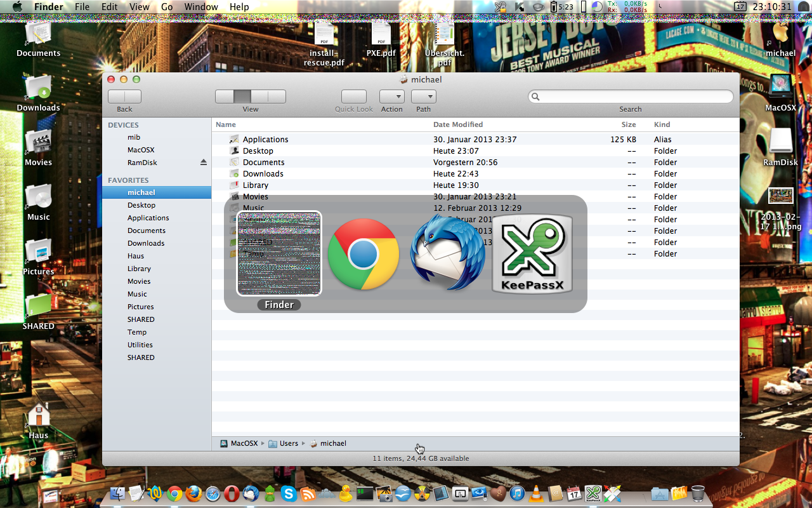Launch Skype from the Dock
Image resolution: width=812 pixels, height=508 pixels.
(x=289, y=493)
